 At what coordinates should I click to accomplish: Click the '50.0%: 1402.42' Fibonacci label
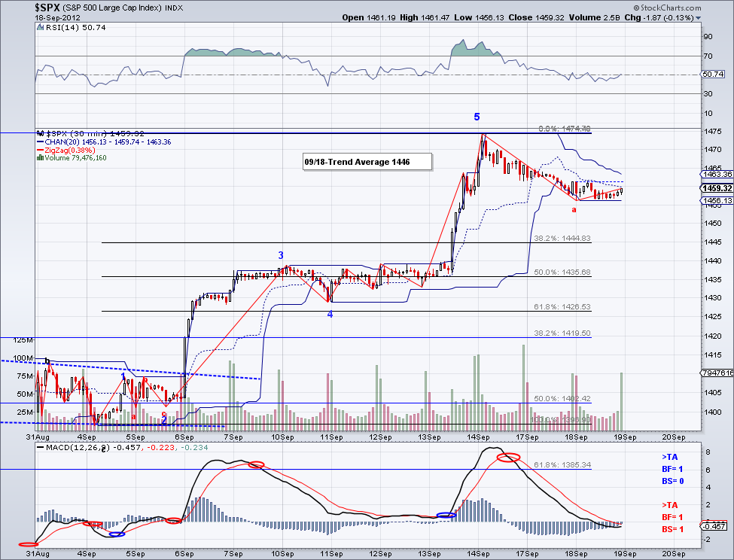[562, 399]
